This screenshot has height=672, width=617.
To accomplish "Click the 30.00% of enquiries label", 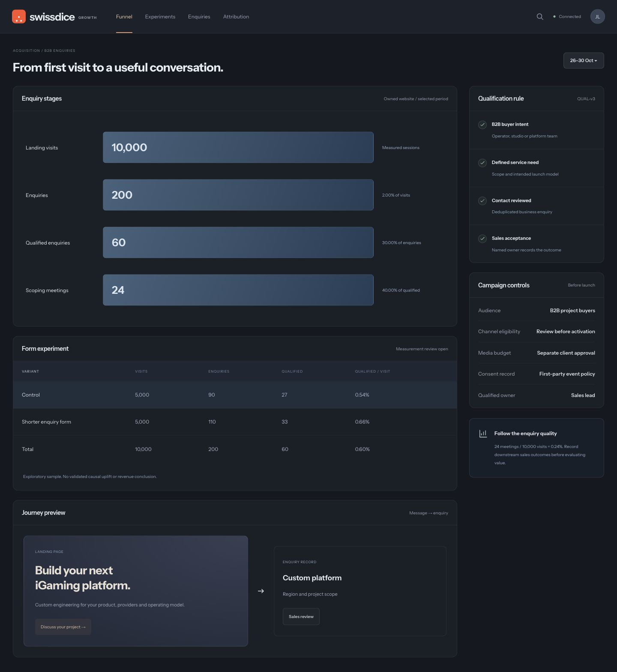I will (401, 243).
